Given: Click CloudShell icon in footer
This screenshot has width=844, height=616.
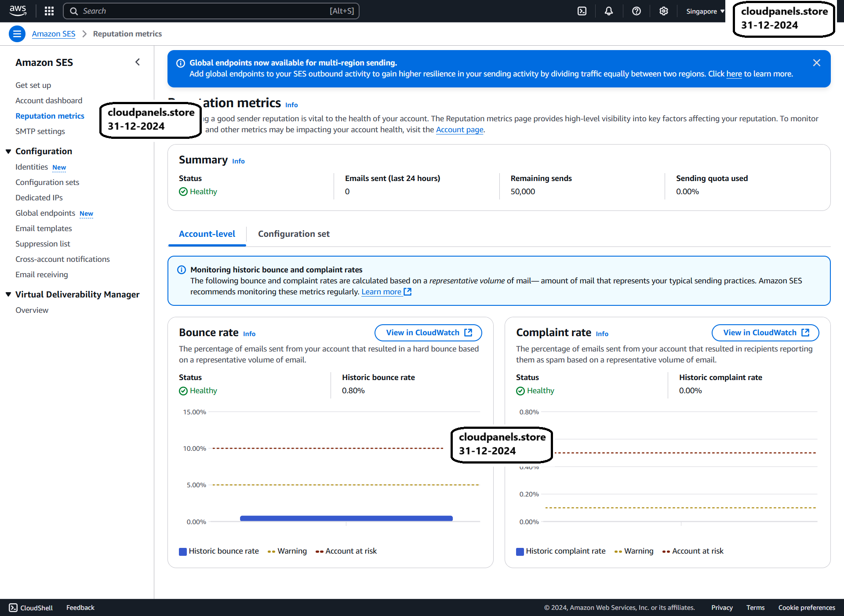Looking at the screenshot, I should tap(13, 608).
